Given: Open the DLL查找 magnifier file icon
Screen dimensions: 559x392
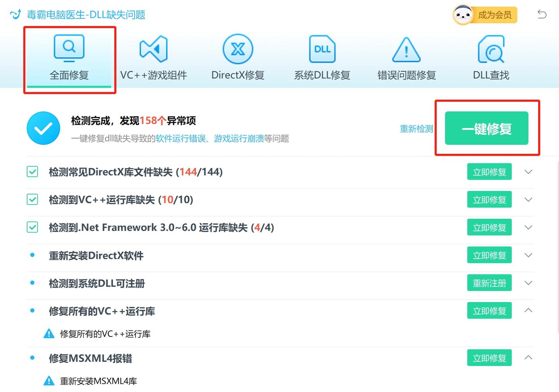Looking at the screenshot, I should [x=491, y=49].
